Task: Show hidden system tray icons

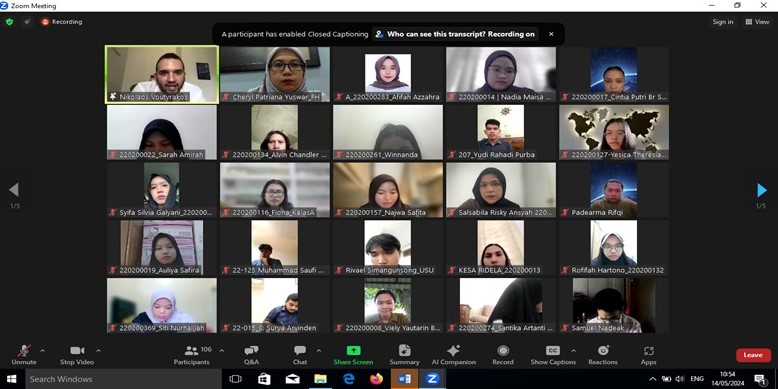Action: click(652, 379)
